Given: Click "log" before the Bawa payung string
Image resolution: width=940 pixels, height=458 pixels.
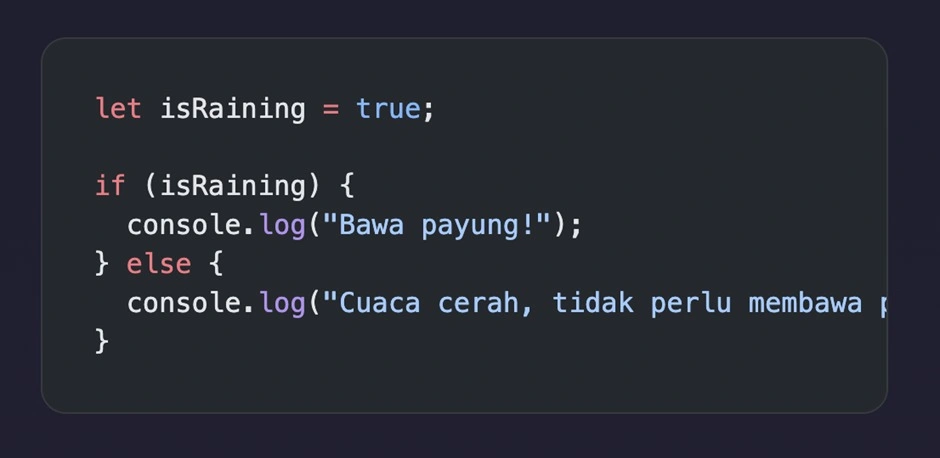Looking at the screenshot, I should pyautogui.click(x=282, y=225).
